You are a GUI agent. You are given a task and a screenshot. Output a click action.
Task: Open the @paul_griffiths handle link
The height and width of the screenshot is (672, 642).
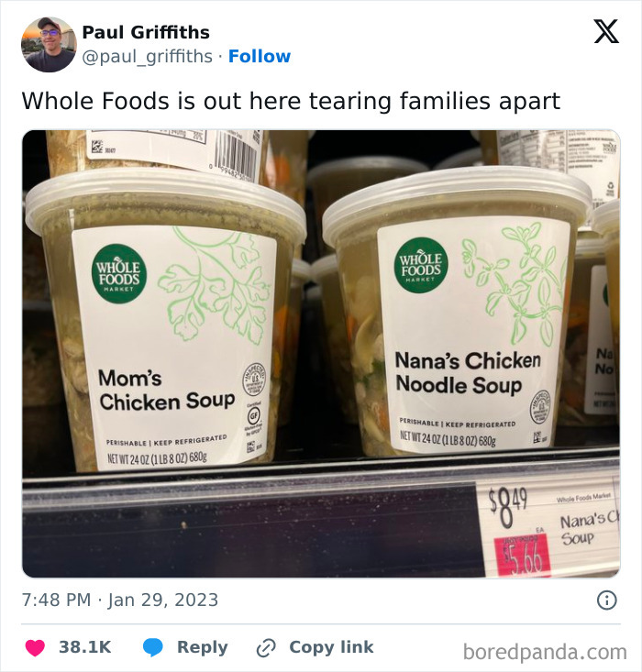[x=149, y=57]
